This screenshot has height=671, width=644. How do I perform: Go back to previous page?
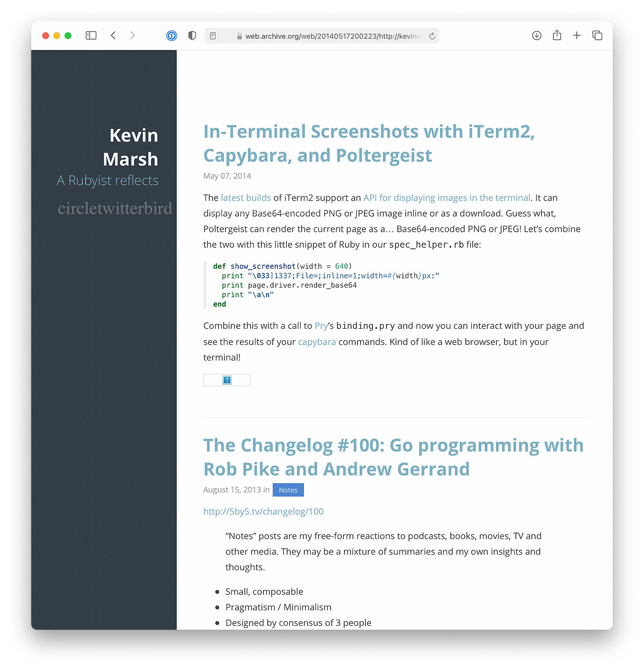tap(113, 35)
